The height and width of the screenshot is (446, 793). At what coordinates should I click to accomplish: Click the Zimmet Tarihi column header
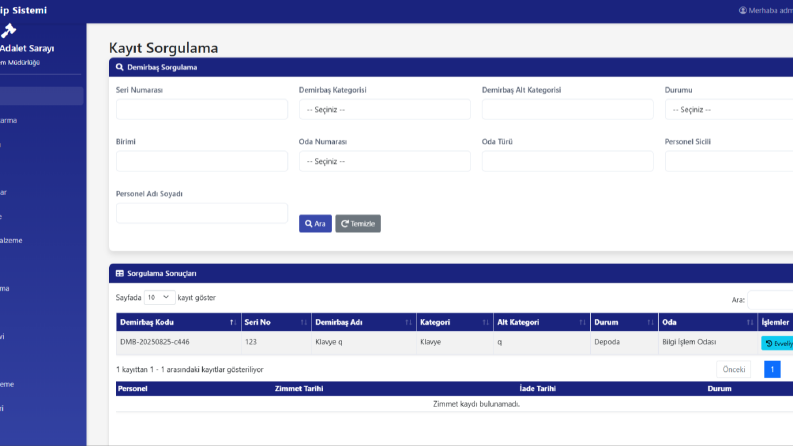(299, 389)
